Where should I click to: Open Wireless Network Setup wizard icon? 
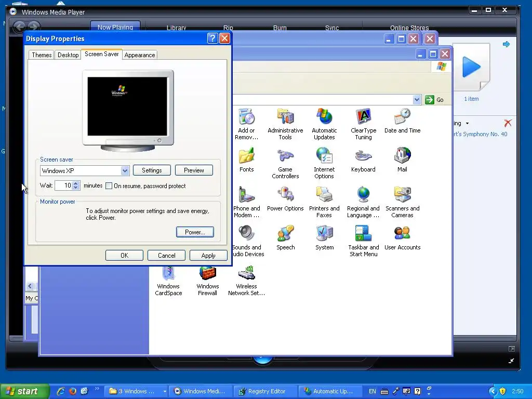pyautogui.click(x=247, y=282)
